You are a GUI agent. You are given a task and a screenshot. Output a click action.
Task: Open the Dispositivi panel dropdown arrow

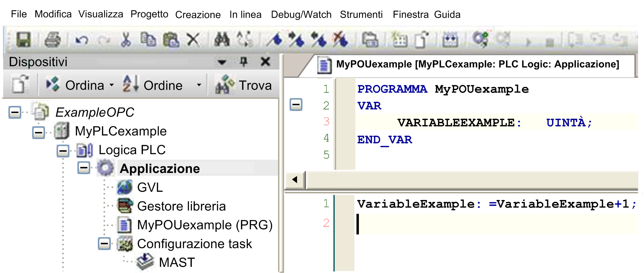tap(222, 62)
